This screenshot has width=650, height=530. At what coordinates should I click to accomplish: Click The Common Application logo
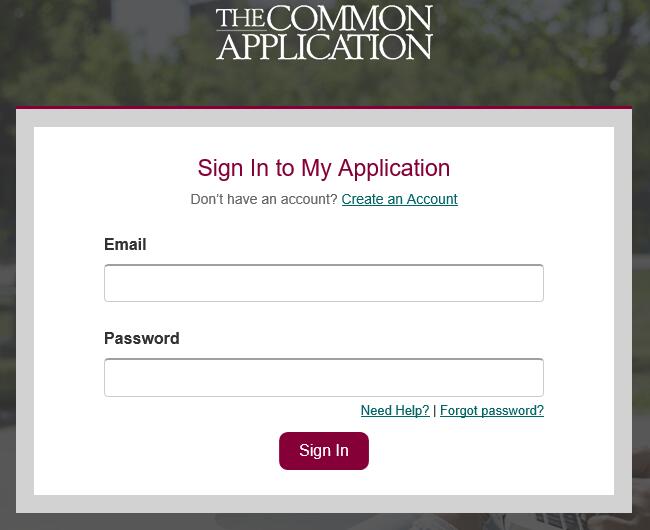324,32
